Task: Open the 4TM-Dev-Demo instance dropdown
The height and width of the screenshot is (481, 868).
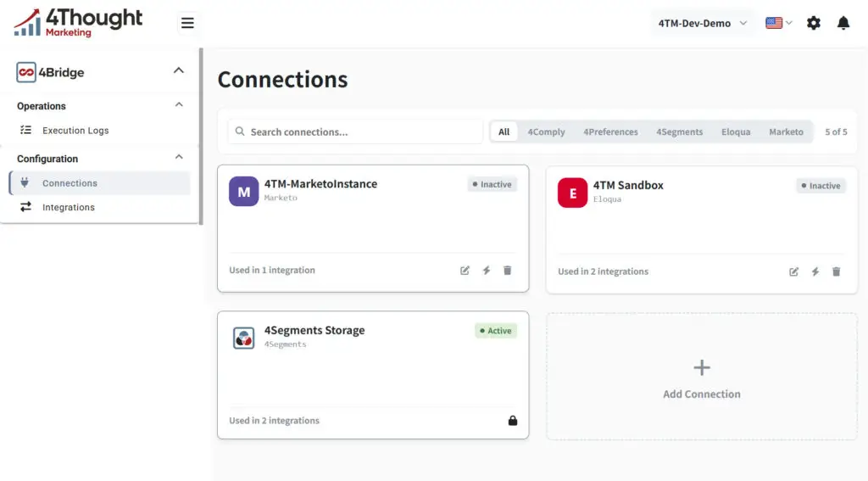Action: click(702, 23)
